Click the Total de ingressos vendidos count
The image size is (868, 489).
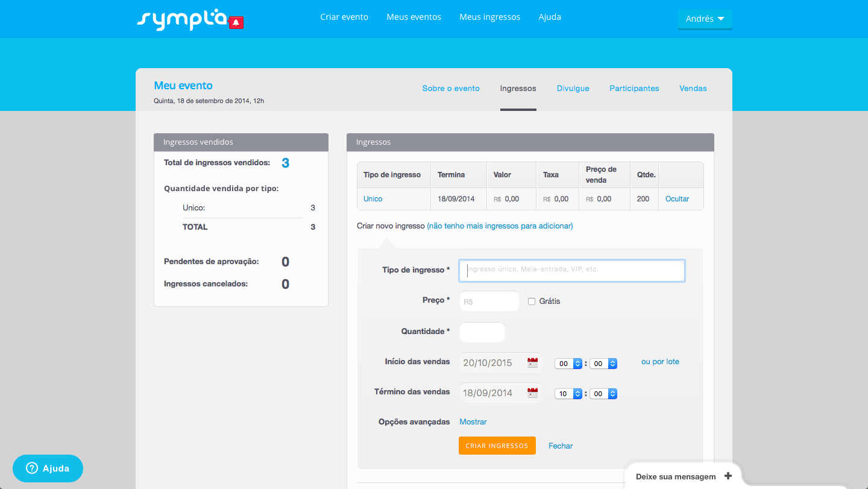coord(286,163)
